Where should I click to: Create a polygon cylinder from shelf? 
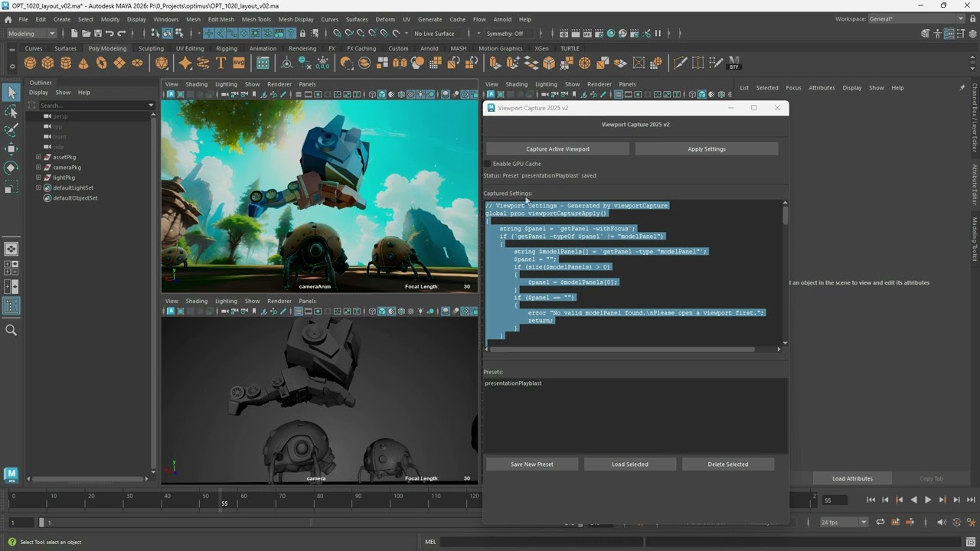[66, 63]
